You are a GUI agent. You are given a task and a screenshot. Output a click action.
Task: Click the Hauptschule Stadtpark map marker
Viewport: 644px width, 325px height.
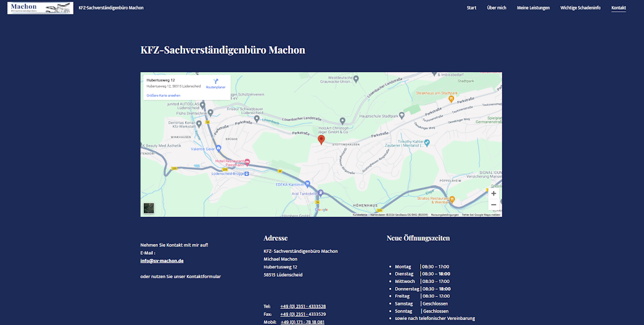click(x=401, y=115)
